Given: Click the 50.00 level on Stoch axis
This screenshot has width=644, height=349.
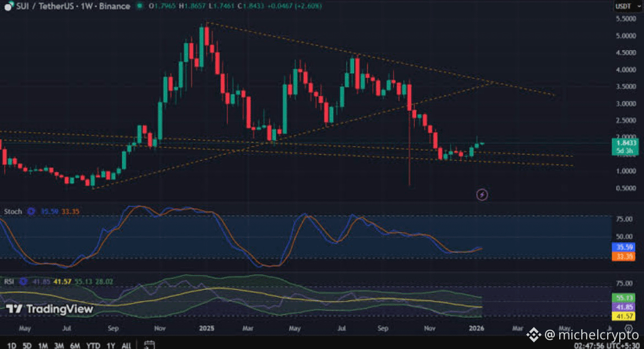Looking at the screenshot, I should coord(624,237).
